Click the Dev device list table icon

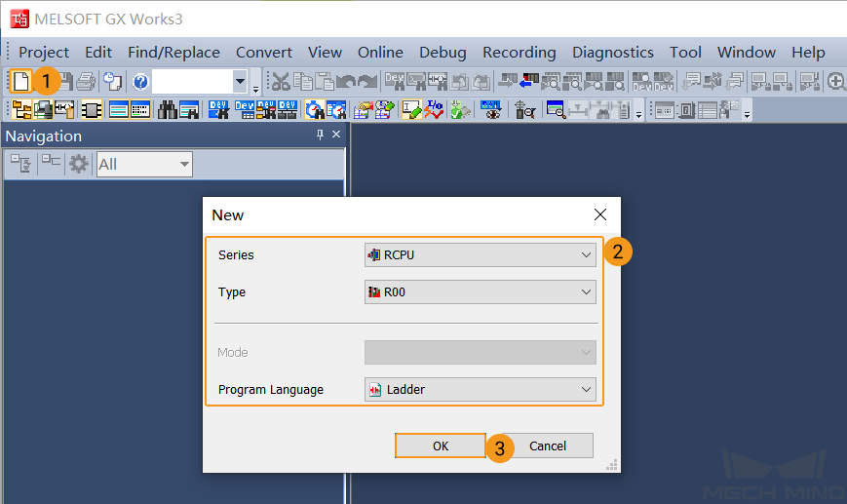coord(245,110)
